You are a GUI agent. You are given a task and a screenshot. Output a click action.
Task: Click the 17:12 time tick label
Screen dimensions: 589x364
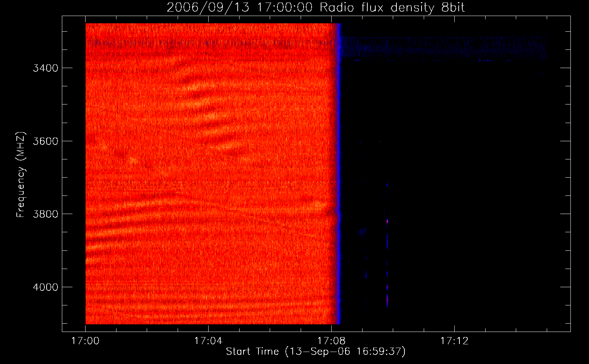pos(454,341)
